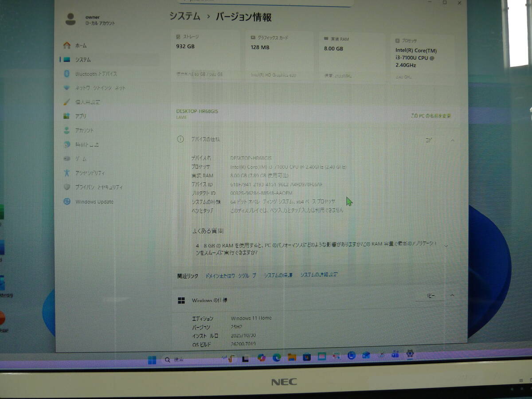Open システムの保護 link

pyautogui.click(x=278, y=275)
